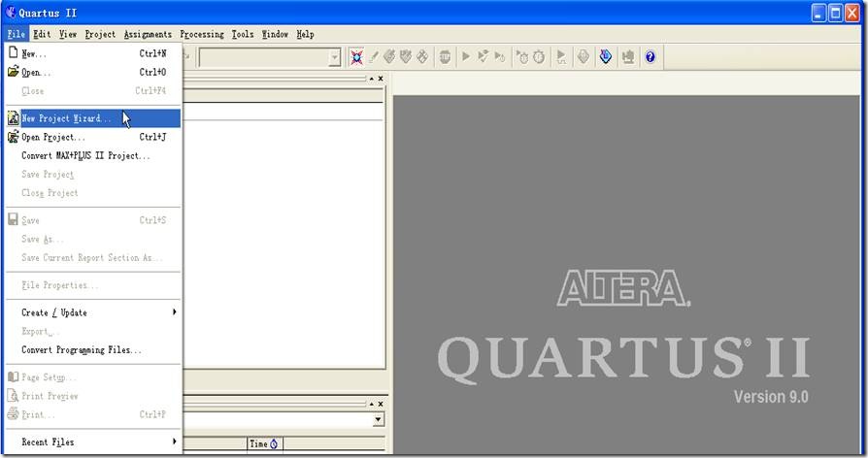868x458 pixels.
Task: Click the Help question mark toolbar icon
Action: 650,57
